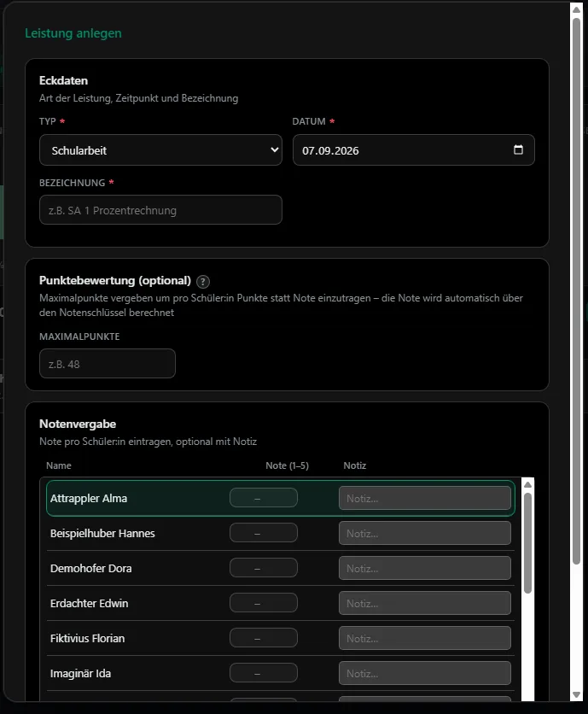
Task: Click the Notiz field for Imaginär Ida
Action: [425, 674]
